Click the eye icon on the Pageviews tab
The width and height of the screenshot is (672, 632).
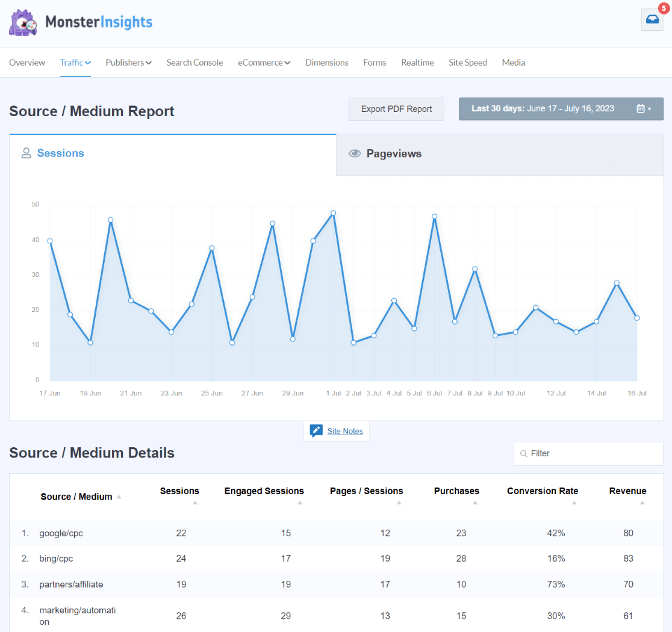[355, 153]
